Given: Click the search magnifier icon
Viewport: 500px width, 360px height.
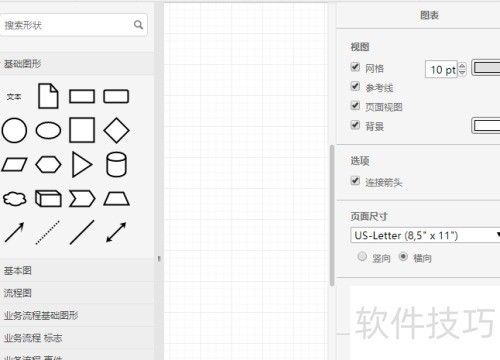Looking at the screenshot, I should [x=138, y=25].
